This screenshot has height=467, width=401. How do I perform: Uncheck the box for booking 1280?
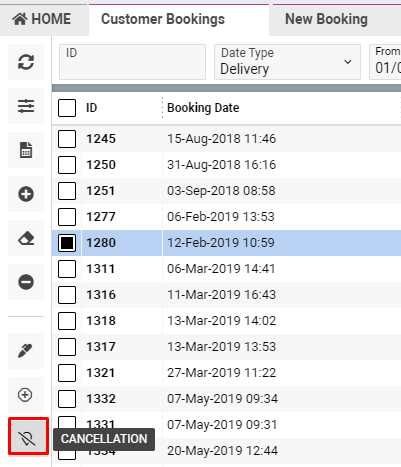(x=67, y=243)
